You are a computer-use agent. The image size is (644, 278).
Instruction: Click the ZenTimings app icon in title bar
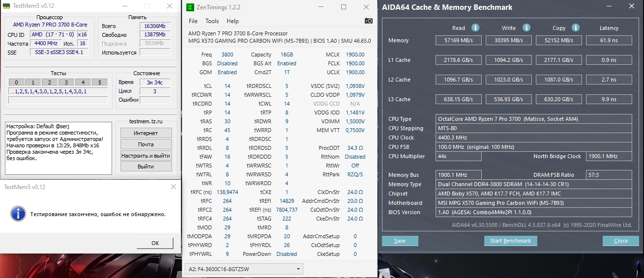[191, 7]
